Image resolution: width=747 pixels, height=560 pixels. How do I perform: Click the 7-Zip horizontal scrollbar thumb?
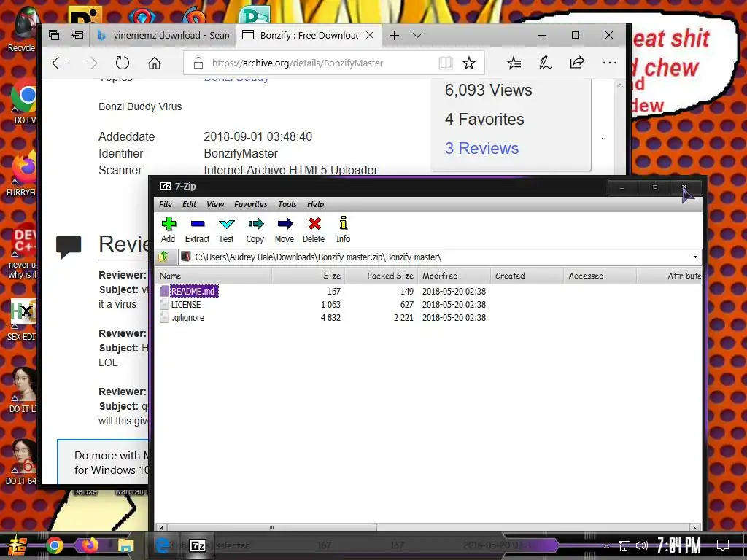coord(271,528)
